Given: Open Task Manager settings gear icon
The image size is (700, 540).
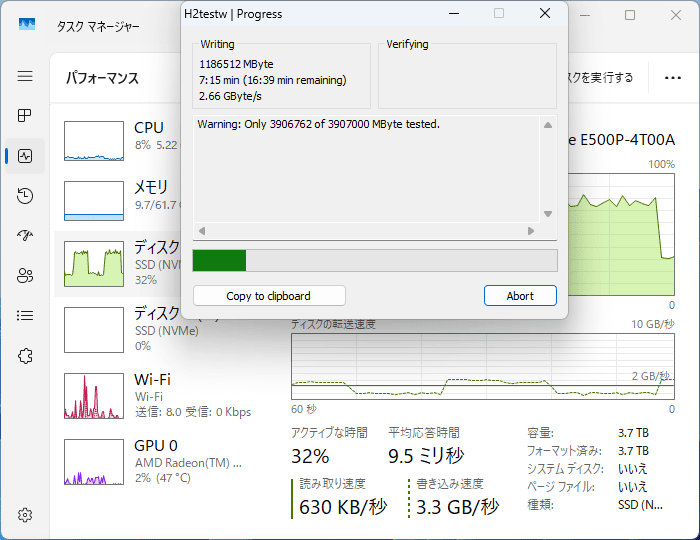Looking at the screenshot, I should click(x=25, y=515).
